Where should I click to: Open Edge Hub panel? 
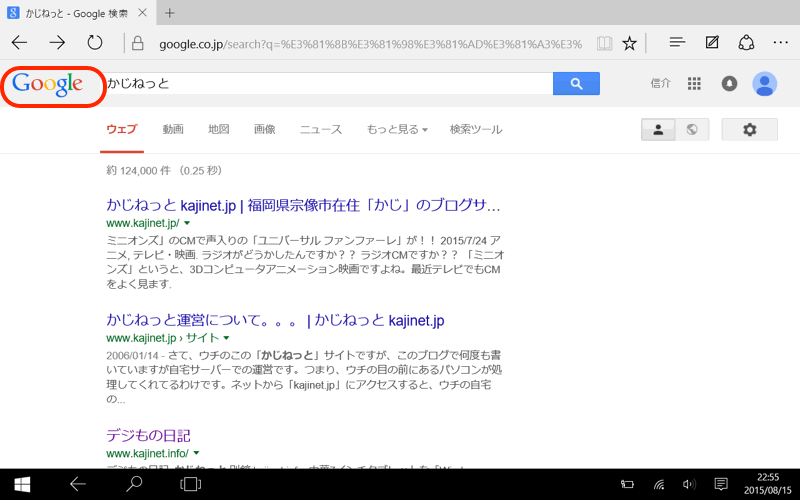tap(677, 42)
